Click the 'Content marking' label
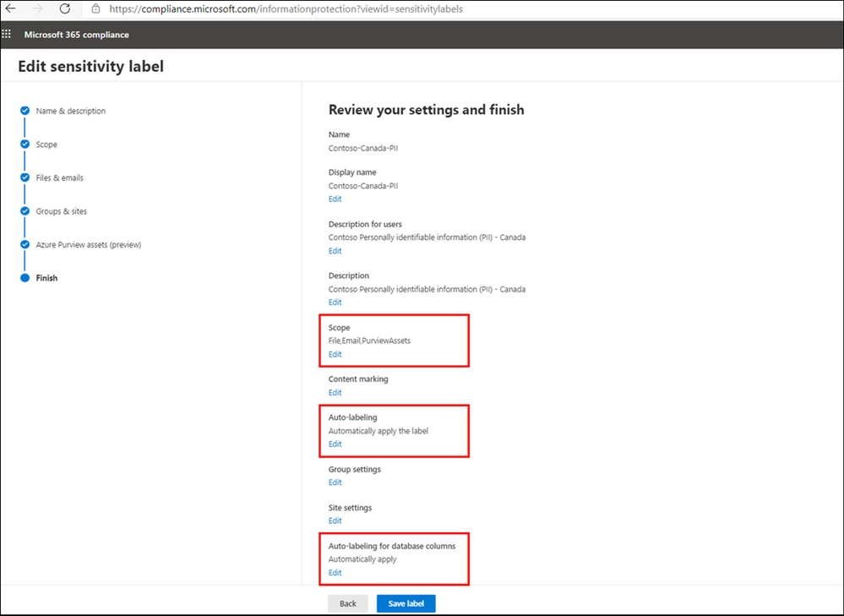This screenshot has height=616, width=844. tap(358, 379)
